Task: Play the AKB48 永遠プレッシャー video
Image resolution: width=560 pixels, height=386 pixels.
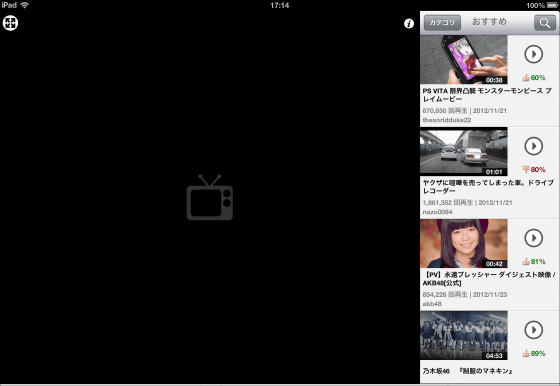Action: [x=534, y=238]
